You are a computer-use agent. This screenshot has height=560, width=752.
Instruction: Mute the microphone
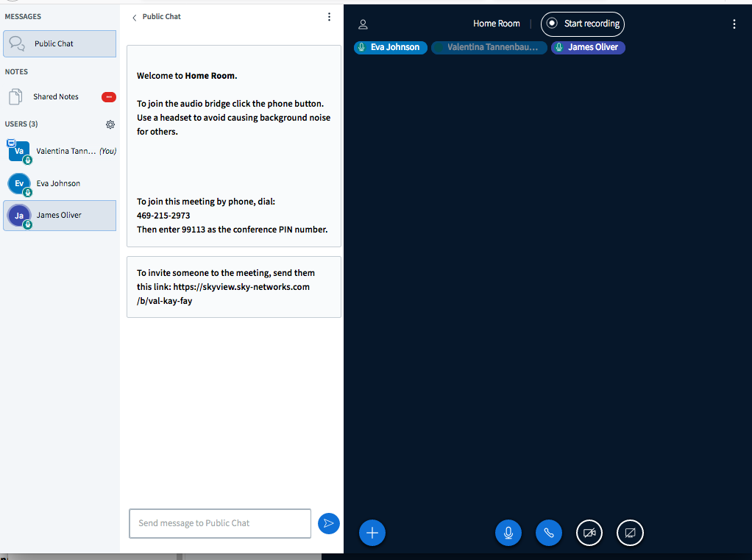(x=508, y=533)
